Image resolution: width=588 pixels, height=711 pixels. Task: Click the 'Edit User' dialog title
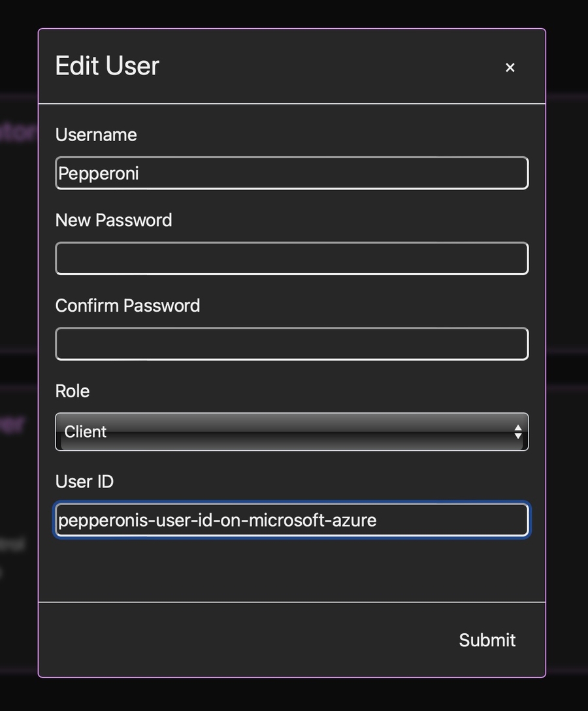point(107,66)
